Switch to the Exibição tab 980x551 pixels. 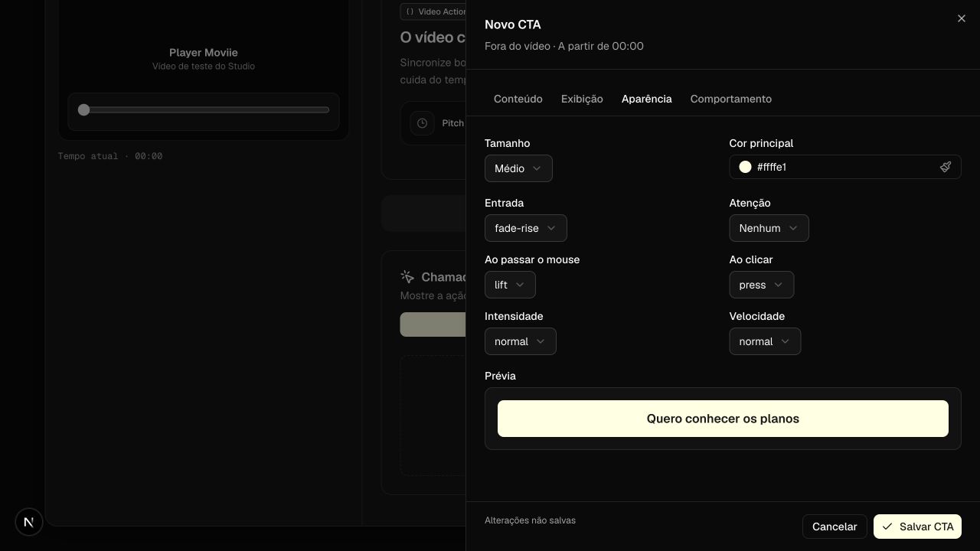pos(582,99)
